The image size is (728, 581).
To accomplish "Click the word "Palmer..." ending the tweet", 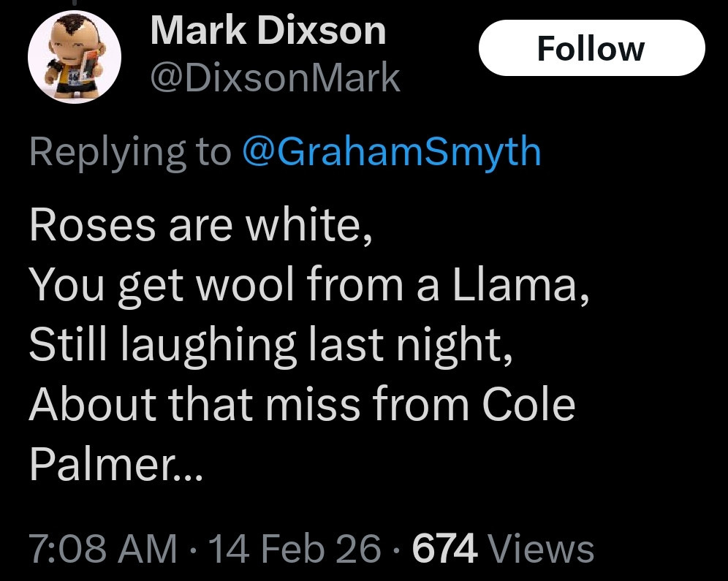I will tap(115, 463).
